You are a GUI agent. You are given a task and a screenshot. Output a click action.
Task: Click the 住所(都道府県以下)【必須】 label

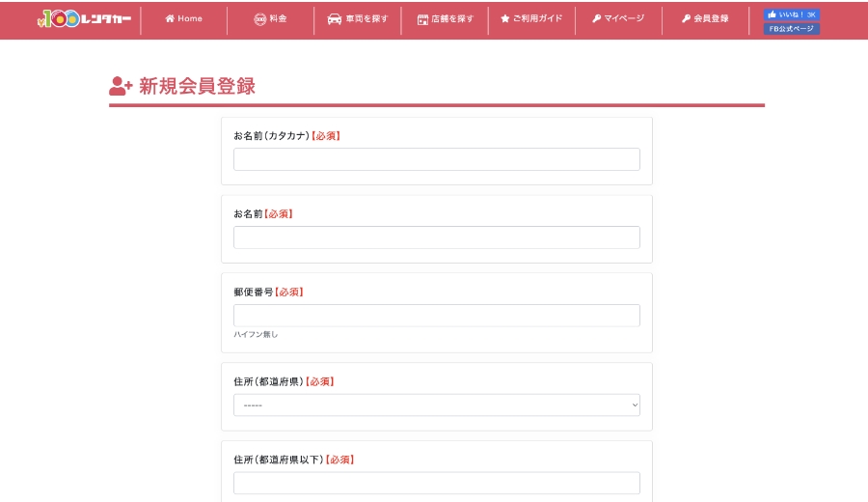pos(294,460)
